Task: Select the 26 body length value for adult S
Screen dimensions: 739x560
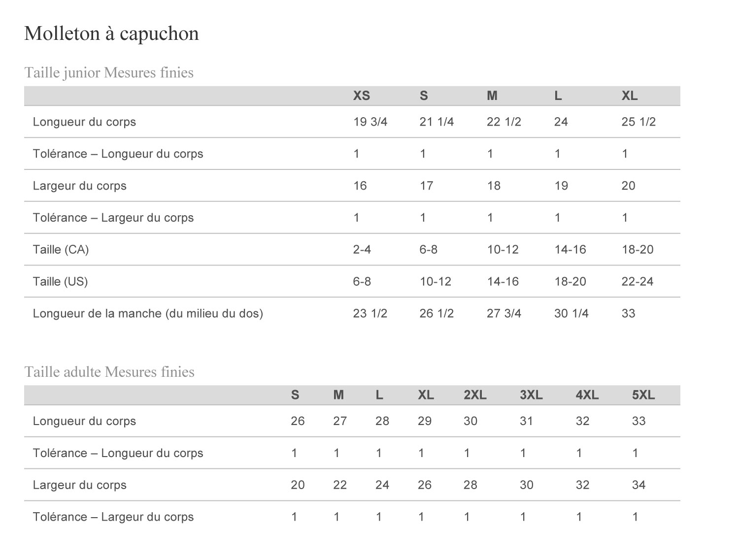Action: 298,421
